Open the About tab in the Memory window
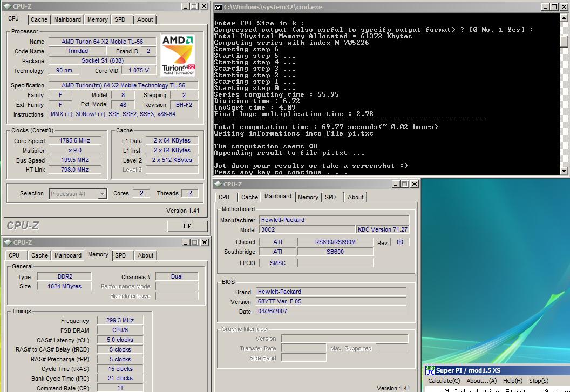Image resolution: width=570 pixels, height=392 pixels. 145,255
